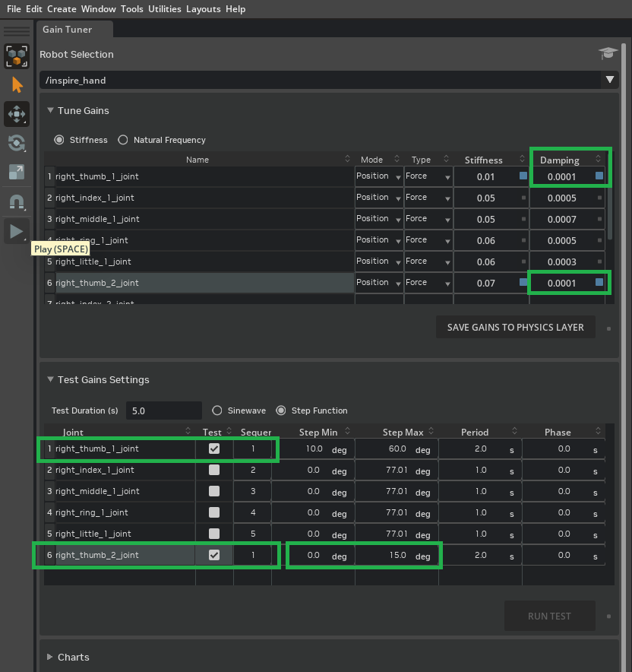Click the blue swatch beside Stiffness 0.01

522,176
